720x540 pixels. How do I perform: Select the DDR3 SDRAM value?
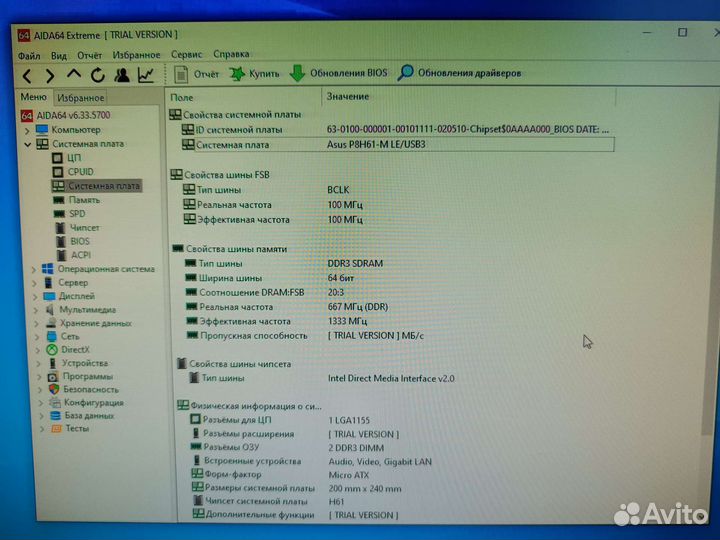coord(355,264)
